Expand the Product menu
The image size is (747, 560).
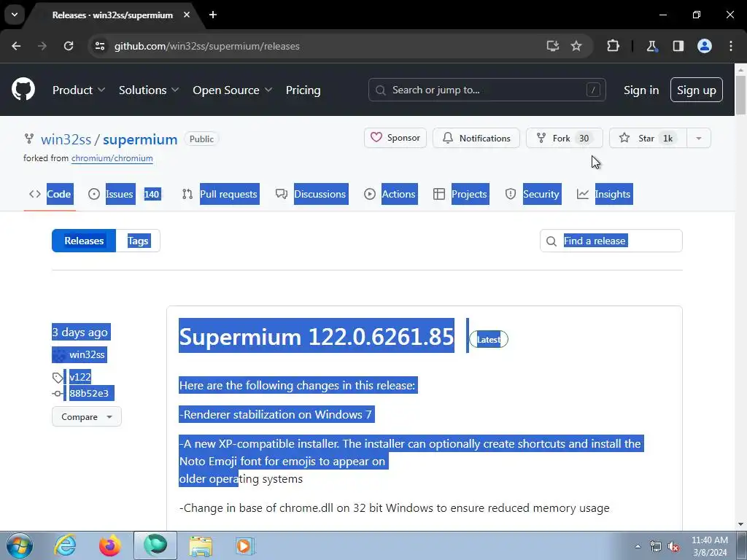pos(79,90)
